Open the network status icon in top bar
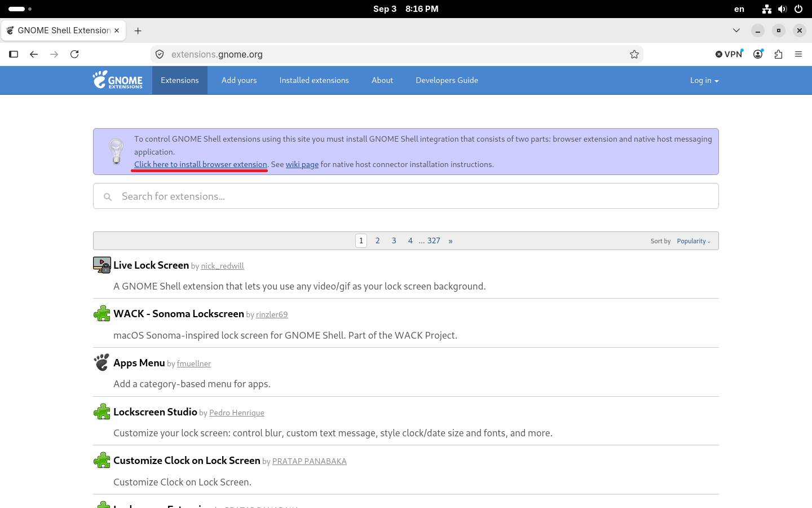 click(x=766, y=9)
